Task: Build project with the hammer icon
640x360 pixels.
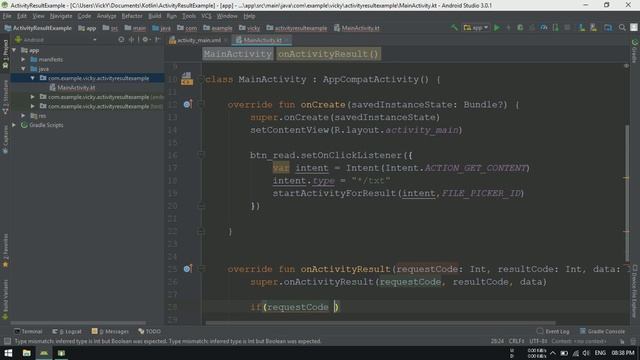Action: [454, 28]
